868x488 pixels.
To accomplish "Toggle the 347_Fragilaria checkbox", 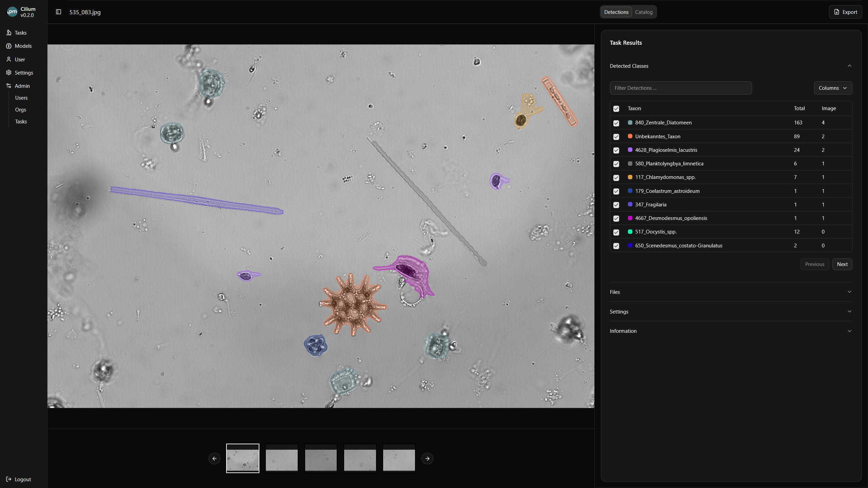I will coord(616,205).
